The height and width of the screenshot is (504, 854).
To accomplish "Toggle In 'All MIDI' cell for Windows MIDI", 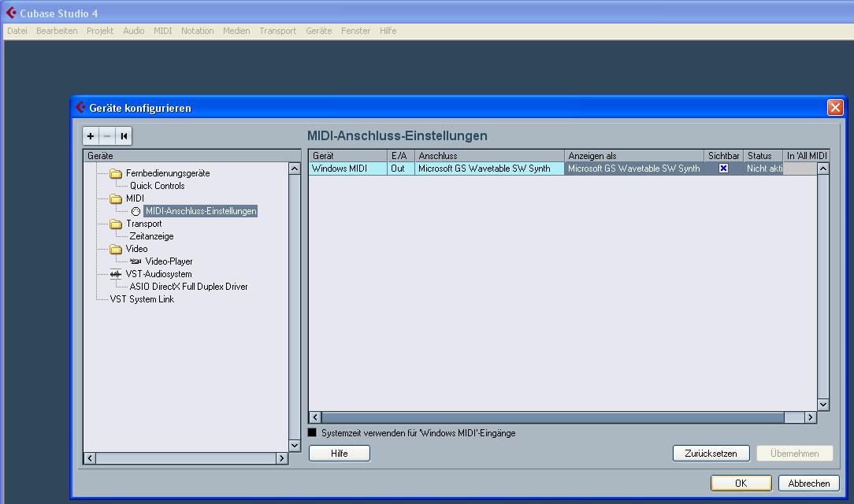I will click(x=800, y=169).
